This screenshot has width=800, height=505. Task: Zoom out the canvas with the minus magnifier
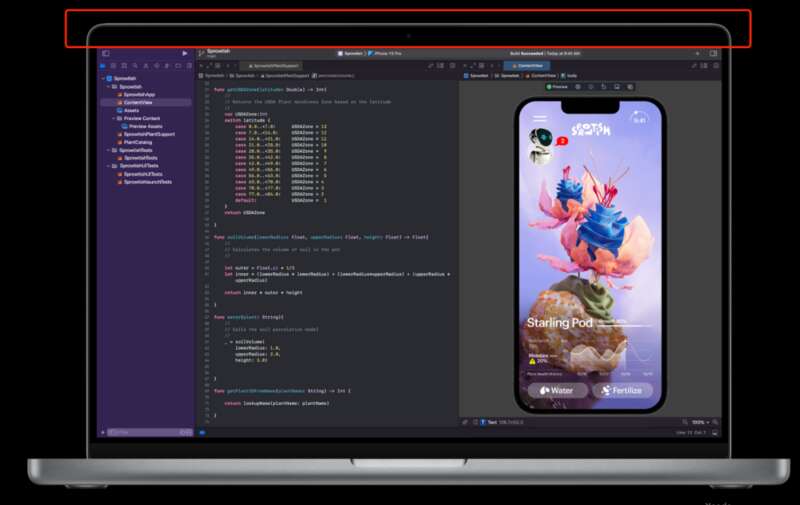685,422
